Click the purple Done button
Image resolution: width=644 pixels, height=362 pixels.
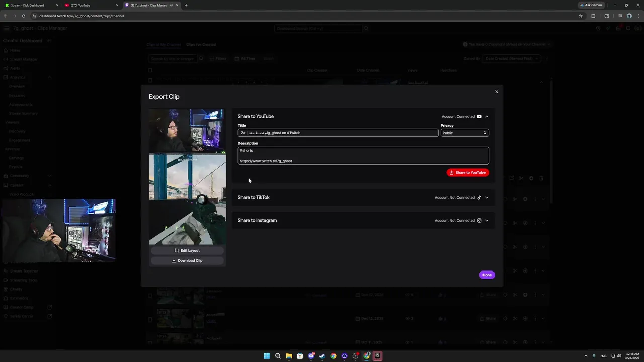pyautogui.click(x=487, y=275)
